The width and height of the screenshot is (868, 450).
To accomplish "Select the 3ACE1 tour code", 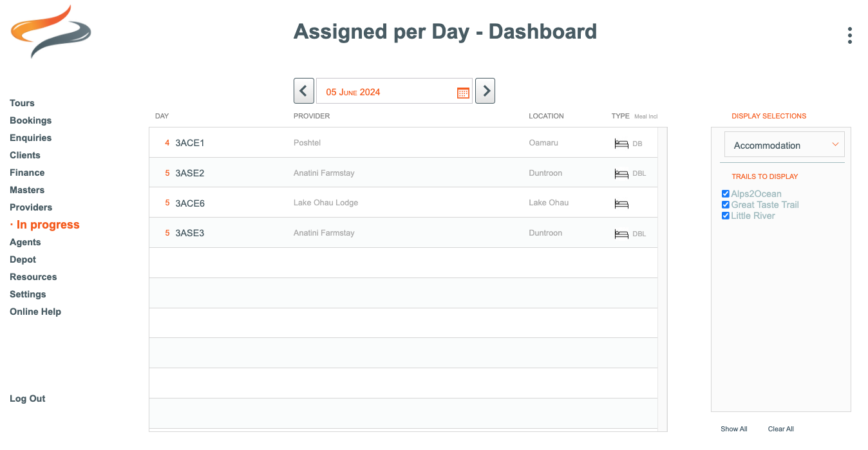I will [x=190, y=143].
